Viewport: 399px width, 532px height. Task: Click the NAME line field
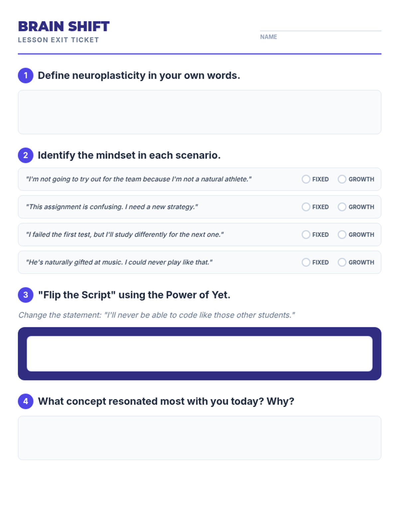pyautogui.click(x=320, y=27)
